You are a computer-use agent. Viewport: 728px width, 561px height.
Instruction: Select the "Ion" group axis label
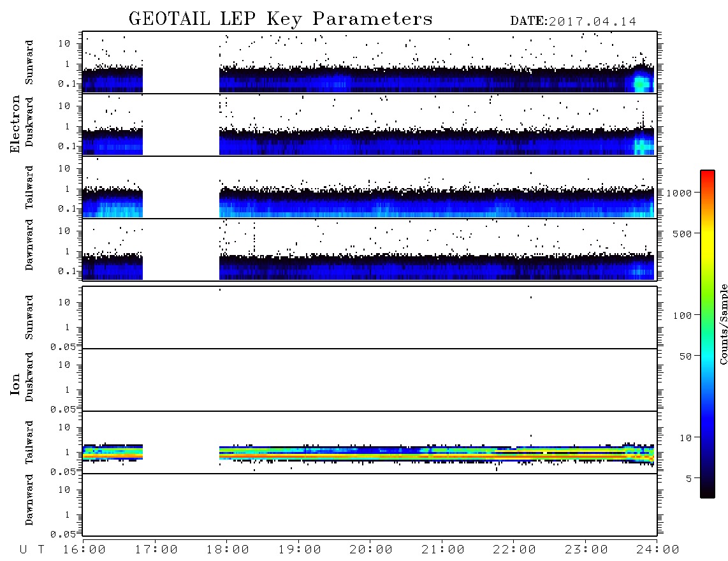click(15, 384)
